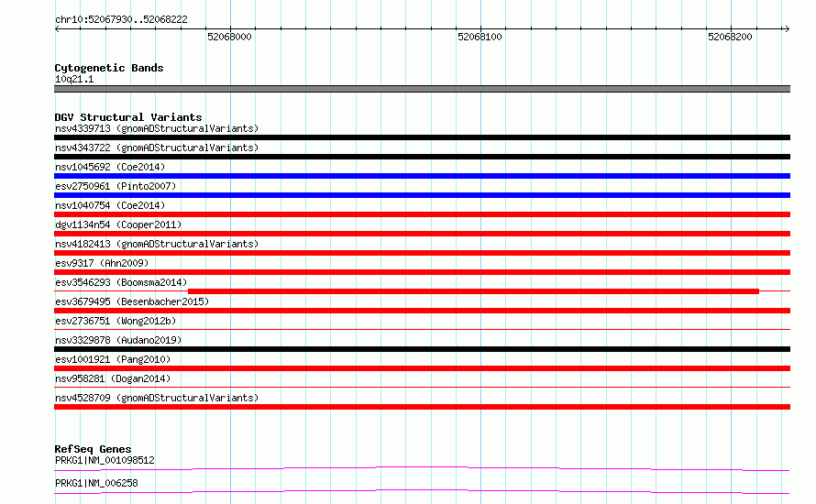
Task: Select the black bar under nsv4343722
Action: coord(422,157)
